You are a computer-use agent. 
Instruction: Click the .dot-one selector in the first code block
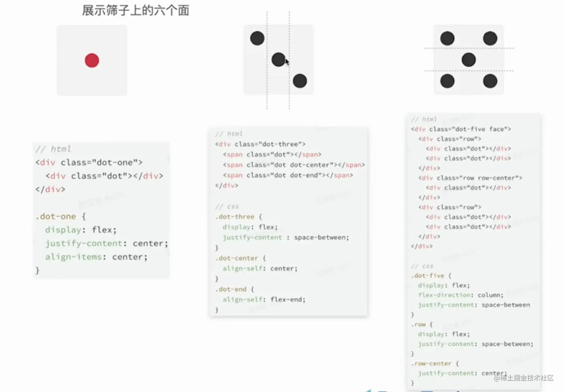[56, 216]
